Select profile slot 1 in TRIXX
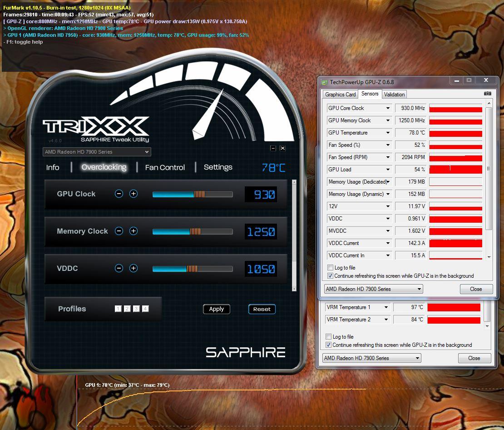 (118, 309)
